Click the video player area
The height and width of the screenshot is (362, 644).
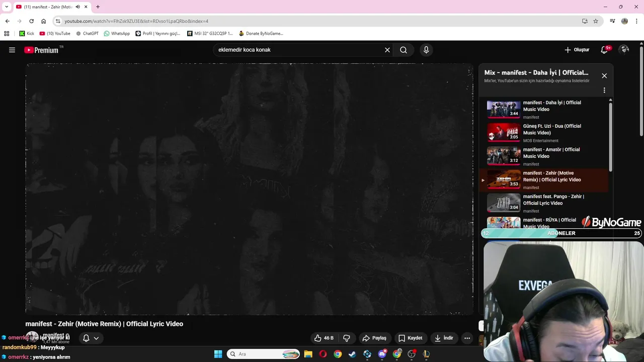[249, 189]
